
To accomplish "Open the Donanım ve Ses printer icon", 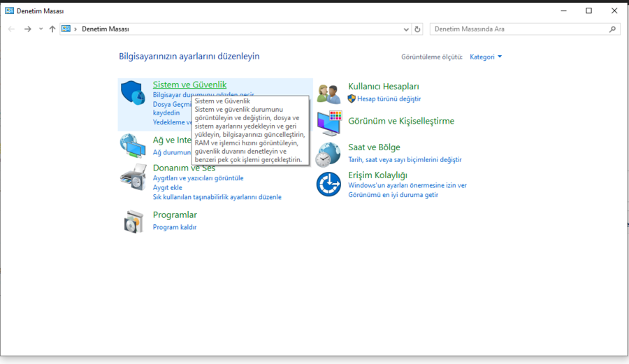I will pos(133,177).
